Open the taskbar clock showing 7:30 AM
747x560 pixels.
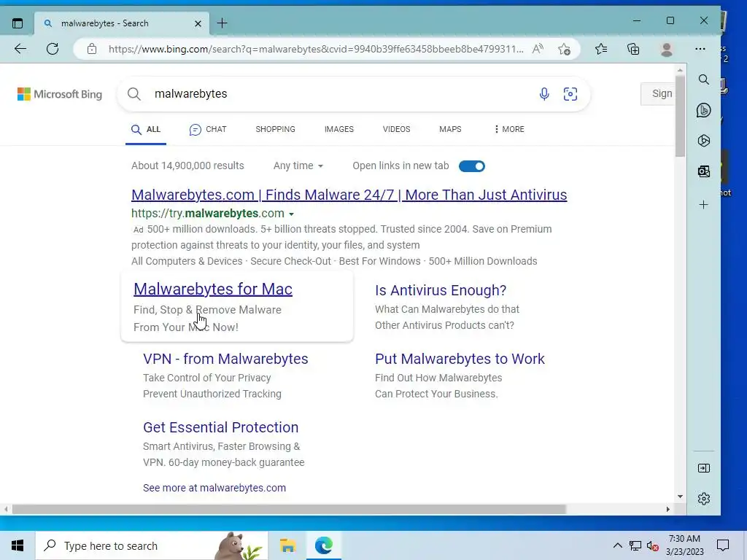(x=684, y=545)
